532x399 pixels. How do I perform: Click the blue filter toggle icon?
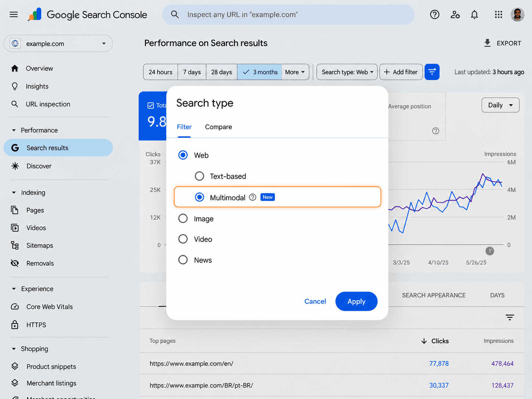tap(432, 72)
